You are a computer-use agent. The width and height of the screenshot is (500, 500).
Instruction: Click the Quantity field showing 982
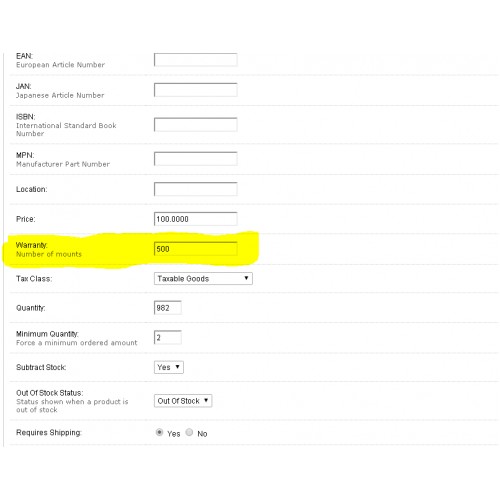[x=168, y=308]
